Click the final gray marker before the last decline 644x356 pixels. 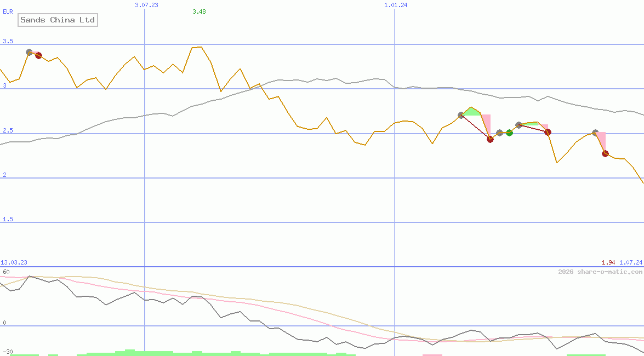[x=595, y=132]
